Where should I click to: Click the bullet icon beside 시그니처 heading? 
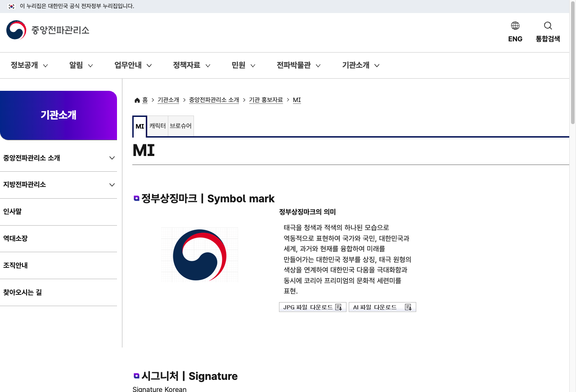tap(137, 376)
